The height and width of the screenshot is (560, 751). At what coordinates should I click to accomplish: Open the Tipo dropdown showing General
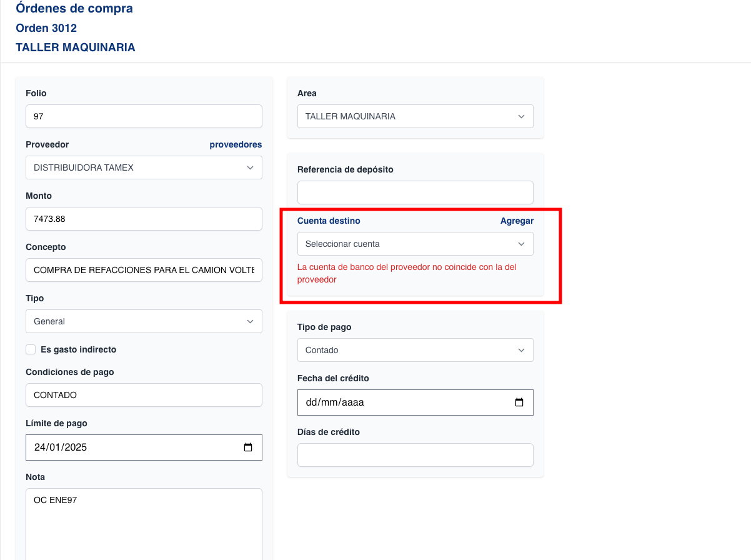pyautogui.click(x=144, y=321)
